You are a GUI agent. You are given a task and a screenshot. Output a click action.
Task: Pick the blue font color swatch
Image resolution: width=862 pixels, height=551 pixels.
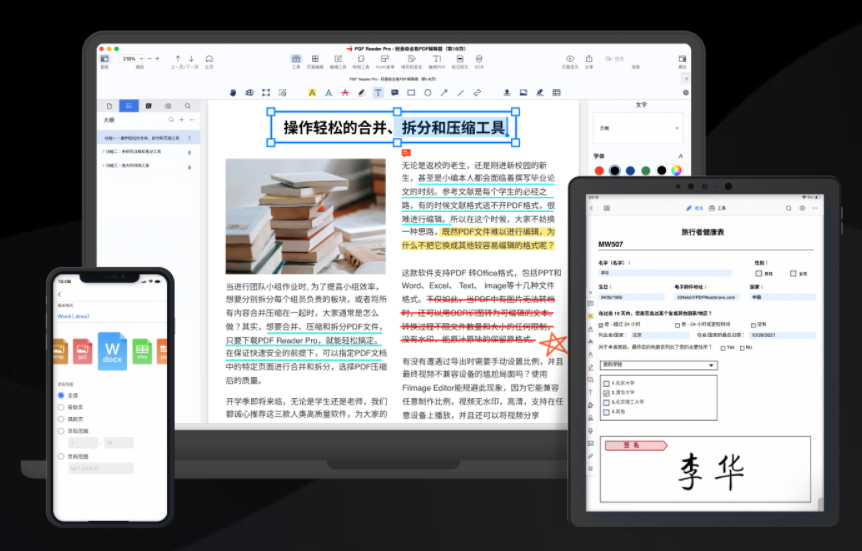[x=630, y=170]
